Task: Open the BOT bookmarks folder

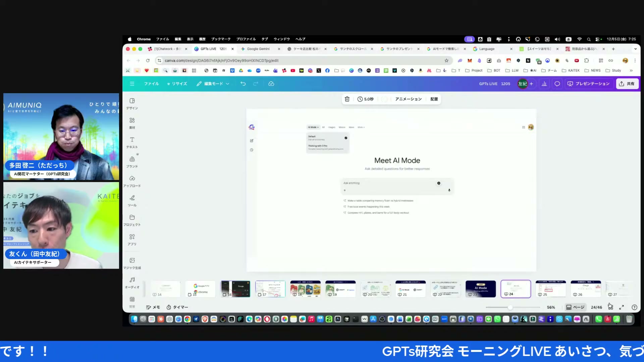Action: point(494,71)
